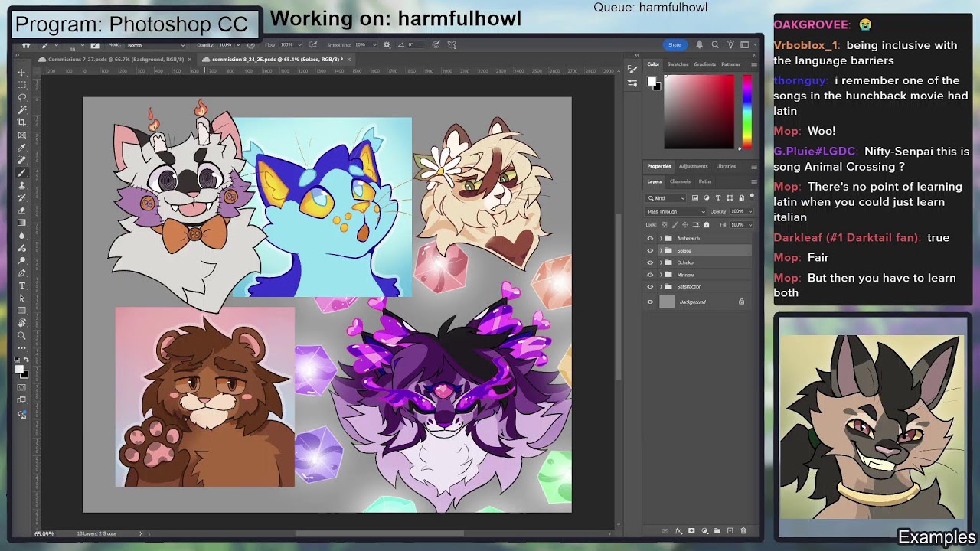Close the commission 8_24_25.psdc tab
Viewport: 980px width, 551px height.
[x=348, y=59]
